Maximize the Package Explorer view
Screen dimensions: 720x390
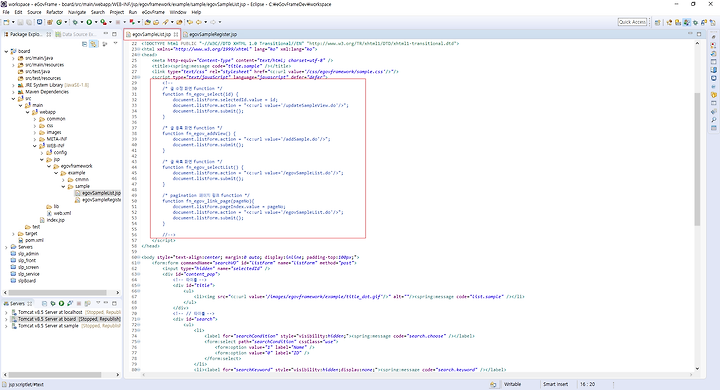coord(114,34)
